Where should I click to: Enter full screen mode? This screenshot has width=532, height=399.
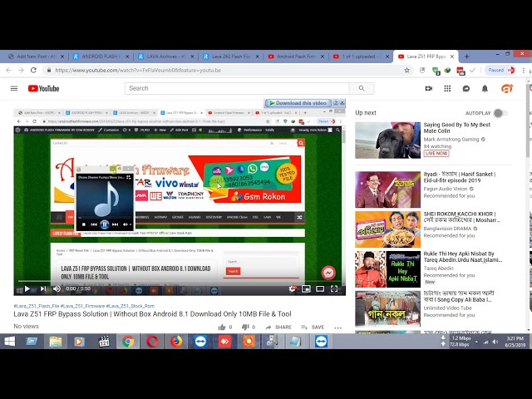coord(334,288)
